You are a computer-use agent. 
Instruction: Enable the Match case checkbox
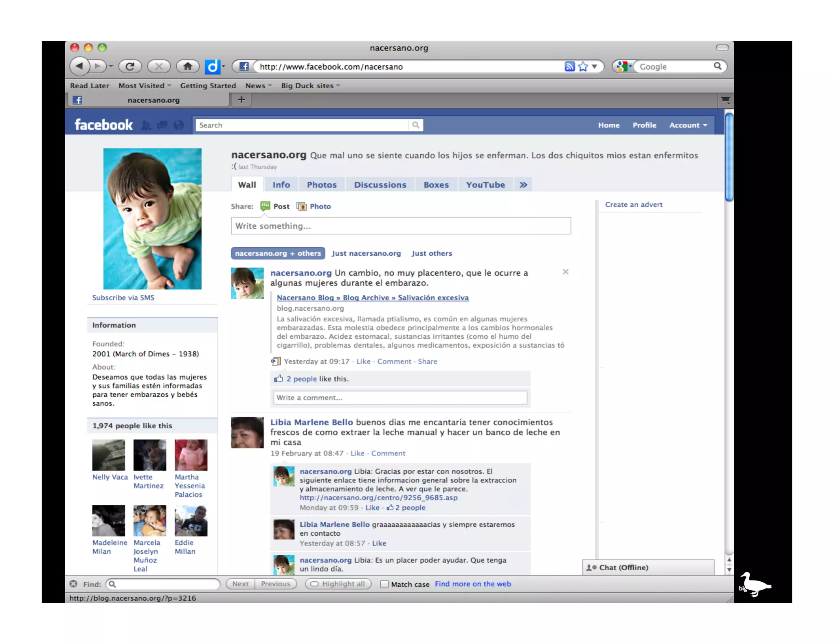coord(384,584)
